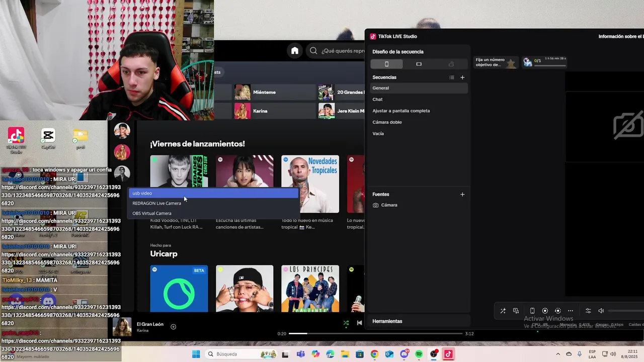Open Copilot from taskbar

coord(315,354)
